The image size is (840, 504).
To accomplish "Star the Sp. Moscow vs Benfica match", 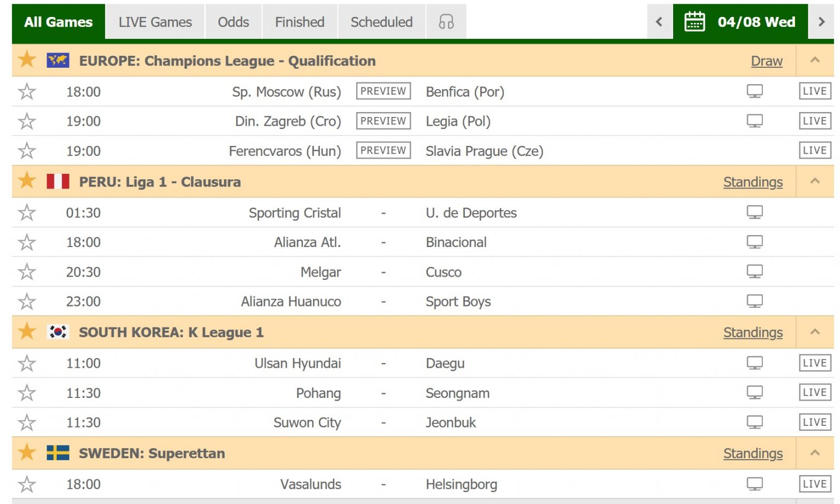I will tap(27, 91).
